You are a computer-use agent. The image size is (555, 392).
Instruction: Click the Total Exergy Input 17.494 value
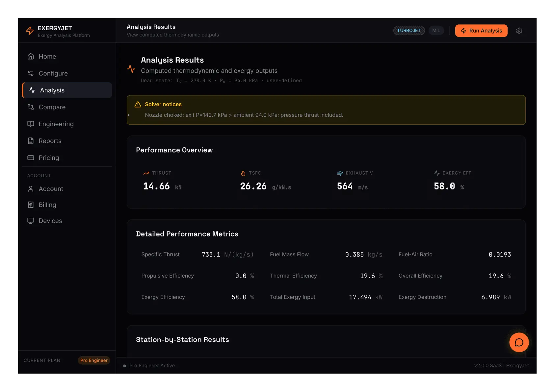pos(360,297)
